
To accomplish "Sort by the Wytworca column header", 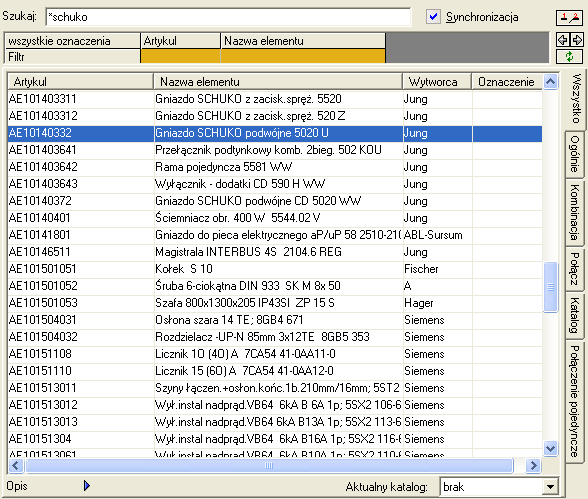I will (x=437, y=81).
